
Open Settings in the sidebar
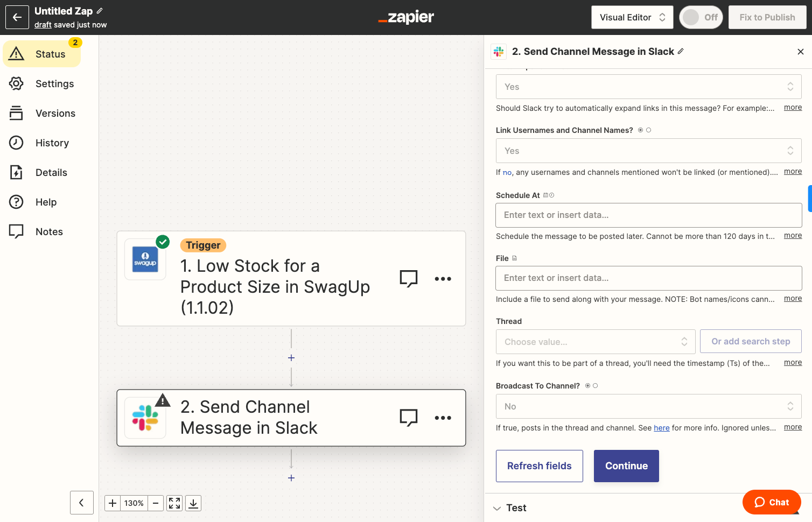point(42,83)
